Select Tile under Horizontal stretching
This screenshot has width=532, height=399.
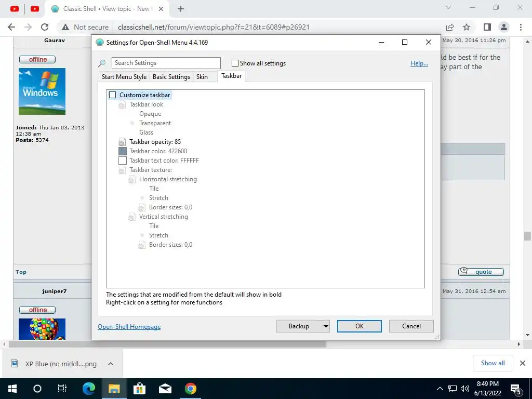[154, 189]
